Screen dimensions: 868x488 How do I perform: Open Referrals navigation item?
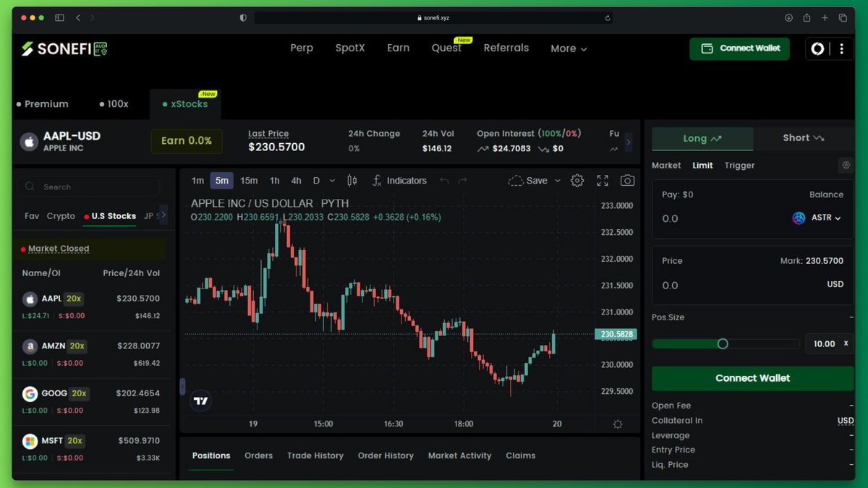point(506,48)
